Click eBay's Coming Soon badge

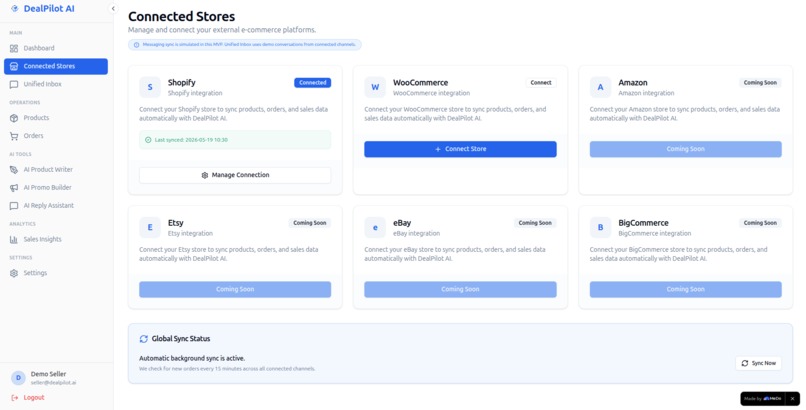[x=535, y=223]
